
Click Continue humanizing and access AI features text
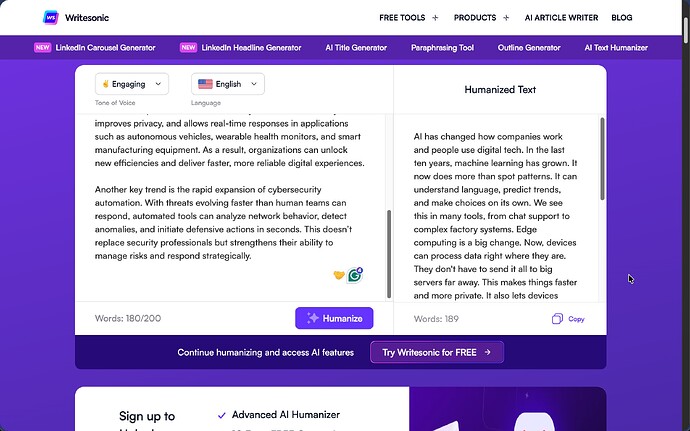point(265,353)
